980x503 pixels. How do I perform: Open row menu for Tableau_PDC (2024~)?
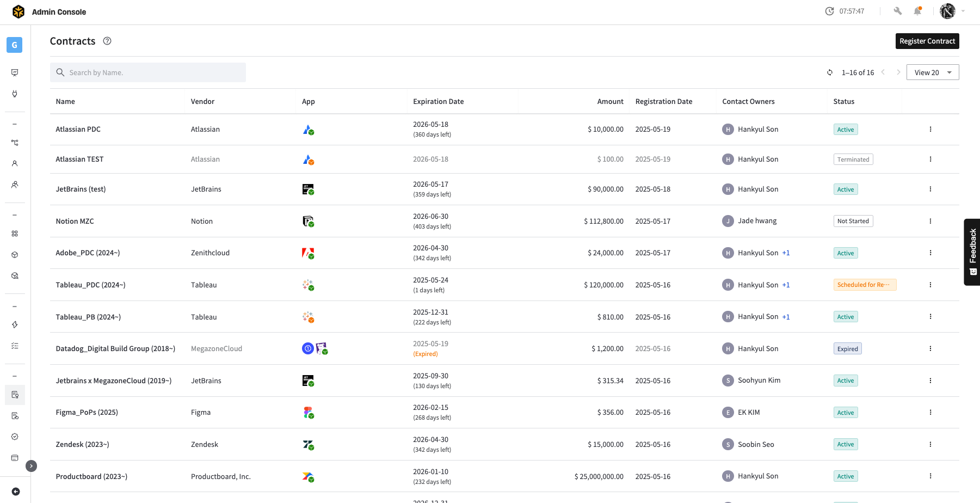click(930, 285)
